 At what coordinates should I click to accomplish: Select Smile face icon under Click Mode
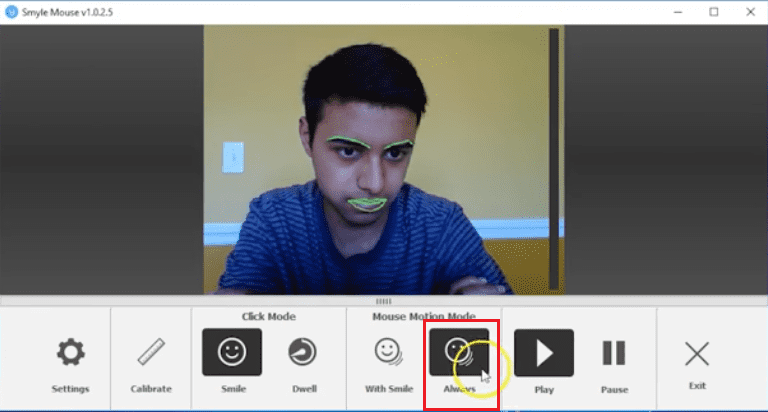pyautogui.click(x=232, y=352)
